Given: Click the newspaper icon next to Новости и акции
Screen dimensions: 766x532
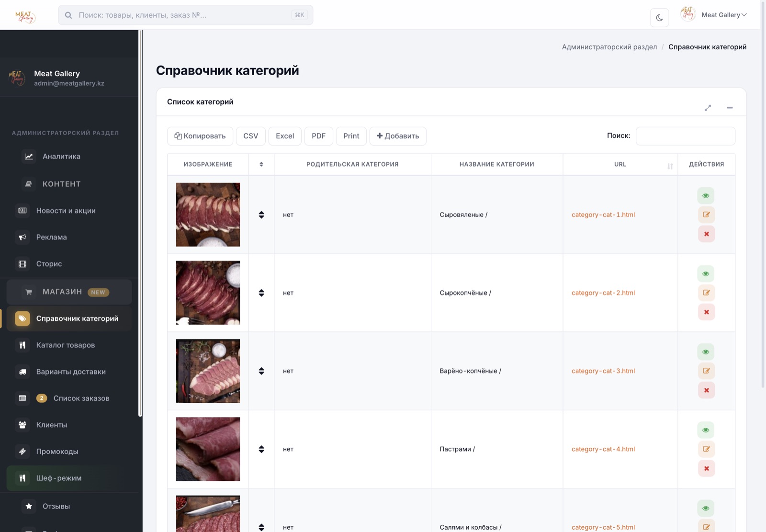Looking at the screenshot, I should pyautogui.click(x=23, y=211).
